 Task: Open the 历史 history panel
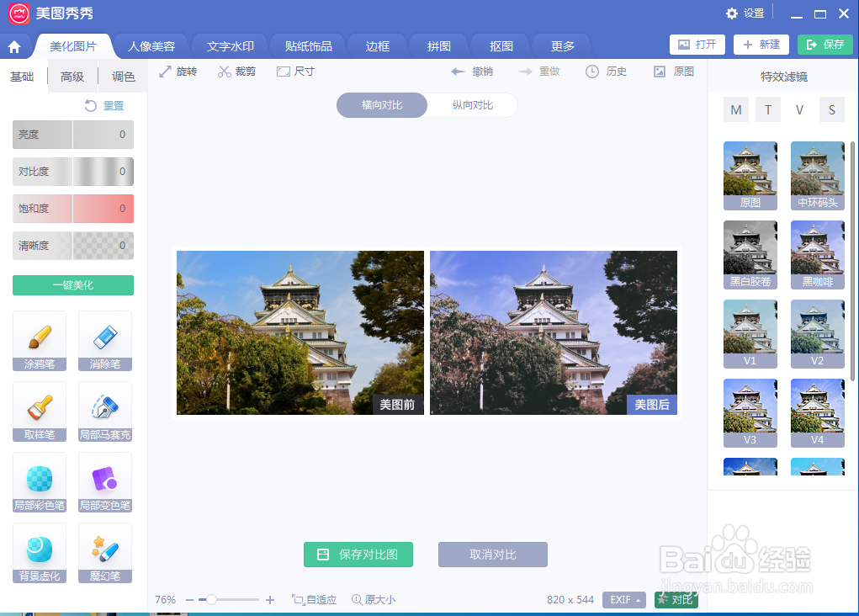[606, 72]
